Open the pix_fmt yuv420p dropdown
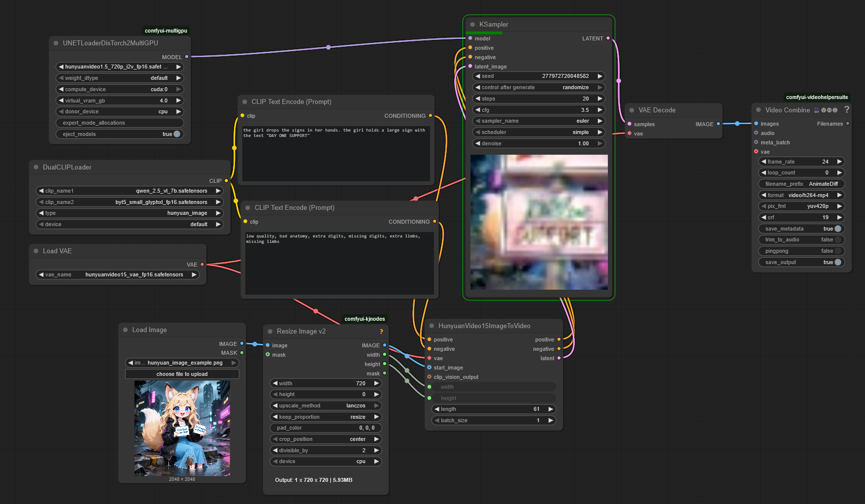The height and width of the screenshot is (504, 865). (x=801, y=206)
